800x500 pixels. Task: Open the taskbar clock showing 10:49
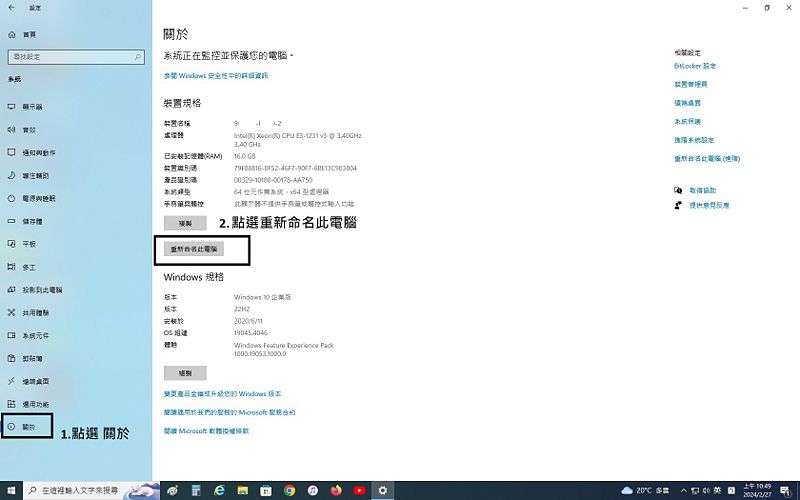click(x=757, y=491)
